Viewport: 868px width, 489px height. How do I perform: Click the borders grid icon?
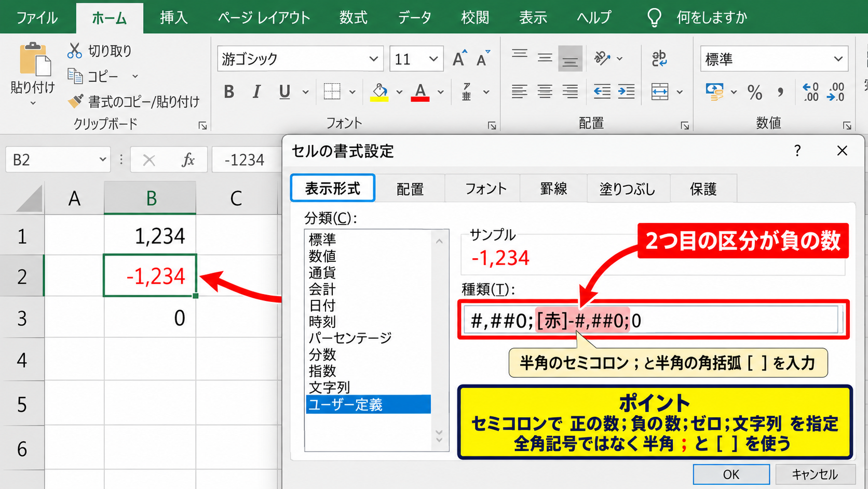[332, 91]
